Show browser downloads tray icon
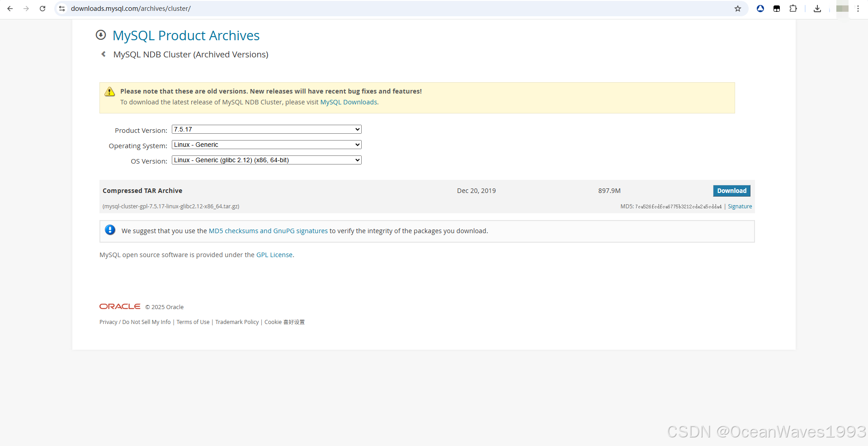This screenshot has height=446, width=868. pos(817,9)
